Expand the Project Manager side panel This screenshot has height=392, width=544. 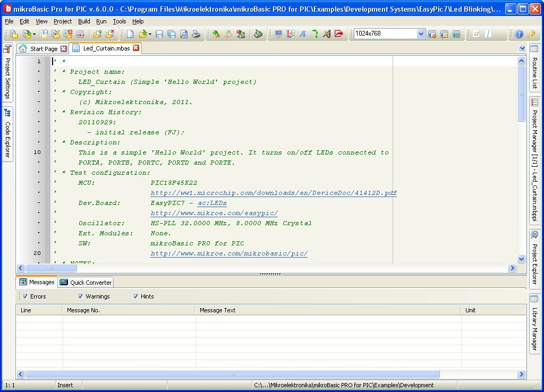(x=534, y=159)
